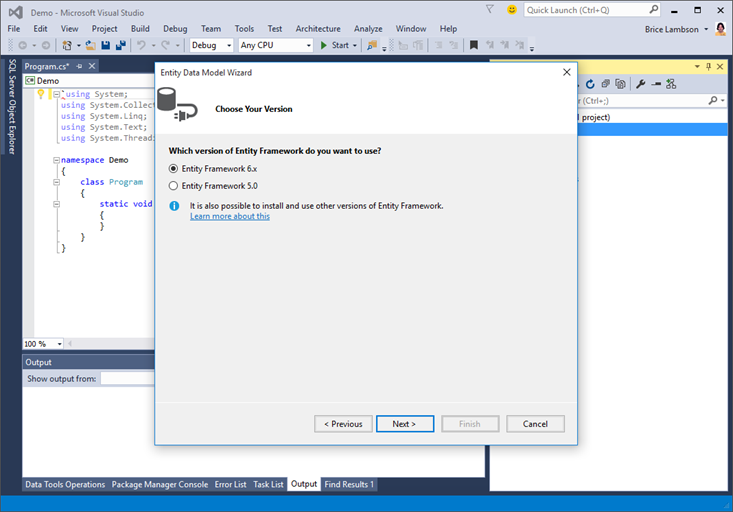Toggle a bookmark with the bookmark icon
Image resolution: width=733 pixels, height=512 pixels.
pos(474,45)
